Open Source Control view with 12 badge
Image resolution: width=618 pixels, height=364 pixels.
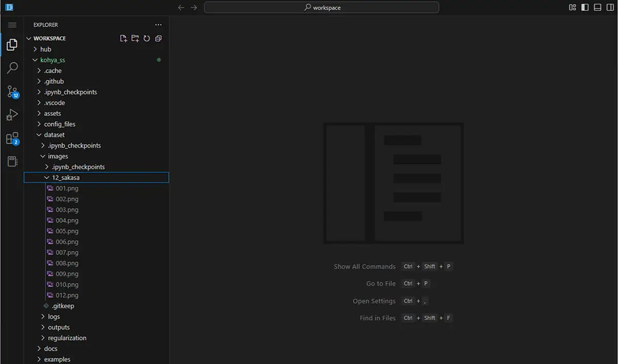coord(12,92)
